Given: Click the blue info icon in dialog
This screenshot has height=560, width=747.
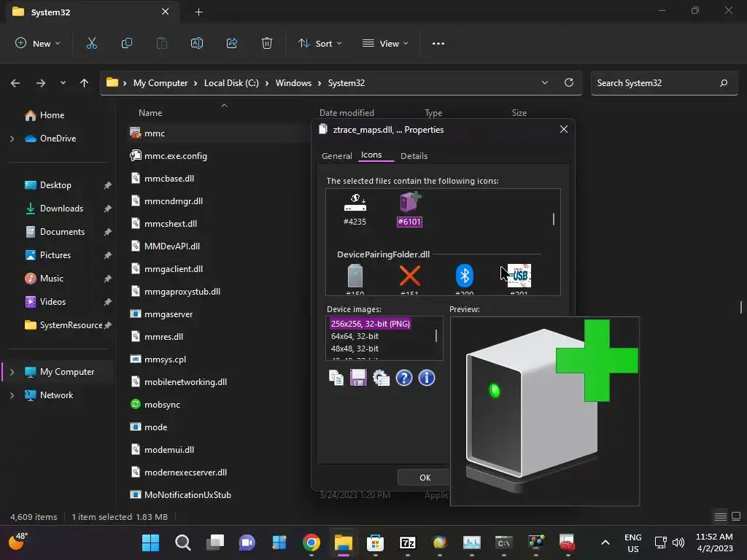Looking at the screenshot, I should point(426,378).
